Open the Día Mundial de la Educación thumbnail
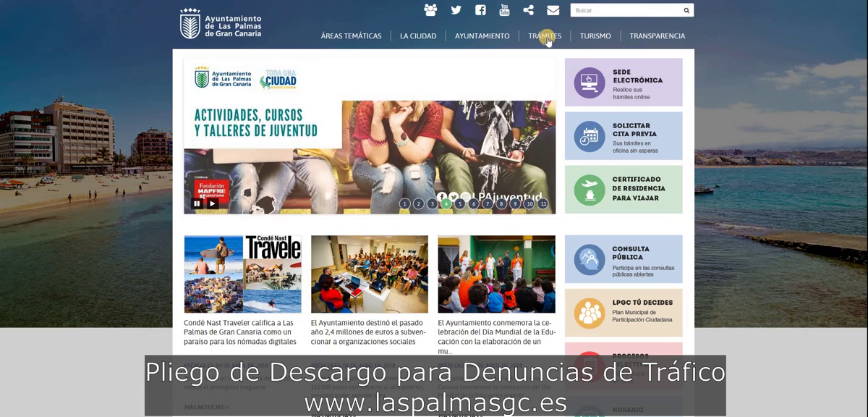Screen dimensions: 868x417 pyautogui.click(x=496, y=274)
